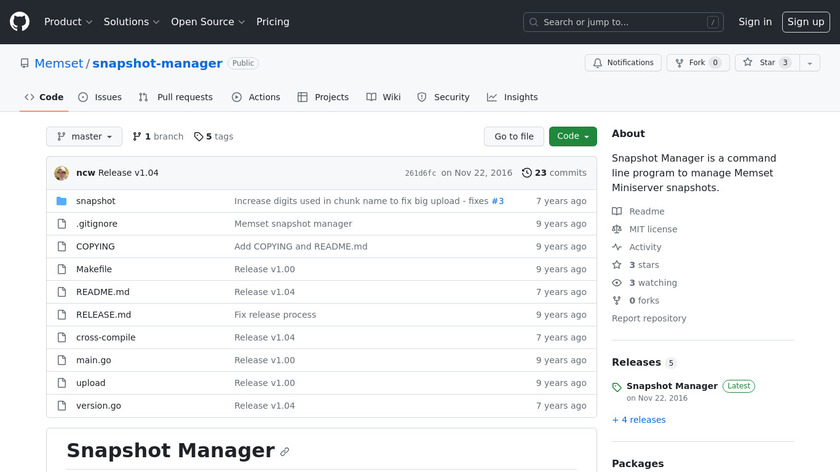Click the star icon next to 3 stars
Viewport: 840px width, 472px height.
[x=617, y=265]
